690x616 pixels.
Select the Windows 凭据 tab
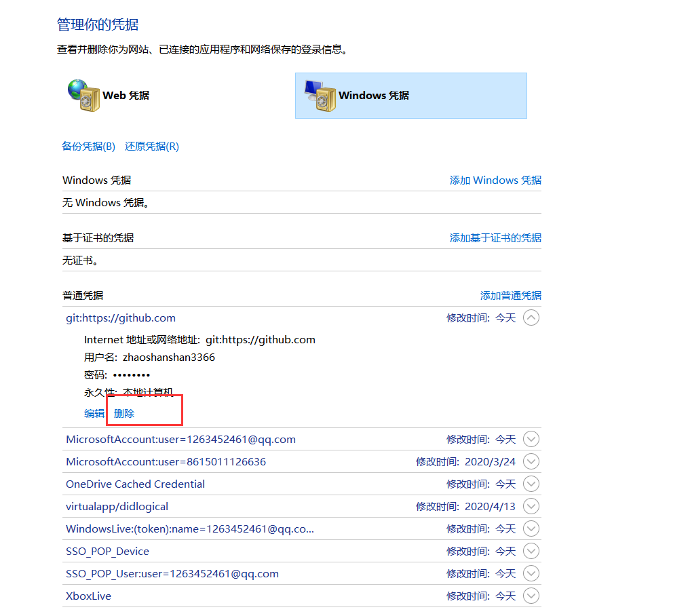pos(411,96)
